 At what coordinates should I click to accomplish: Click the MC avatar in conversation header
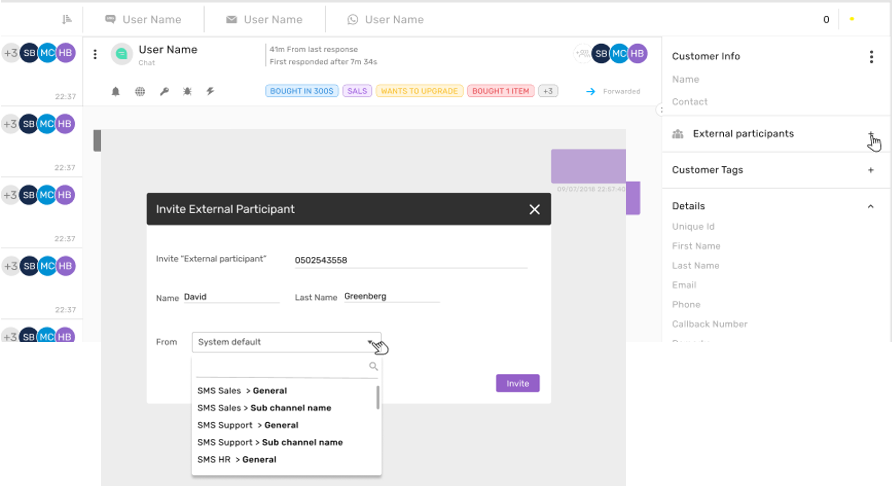tap(619, 53)
